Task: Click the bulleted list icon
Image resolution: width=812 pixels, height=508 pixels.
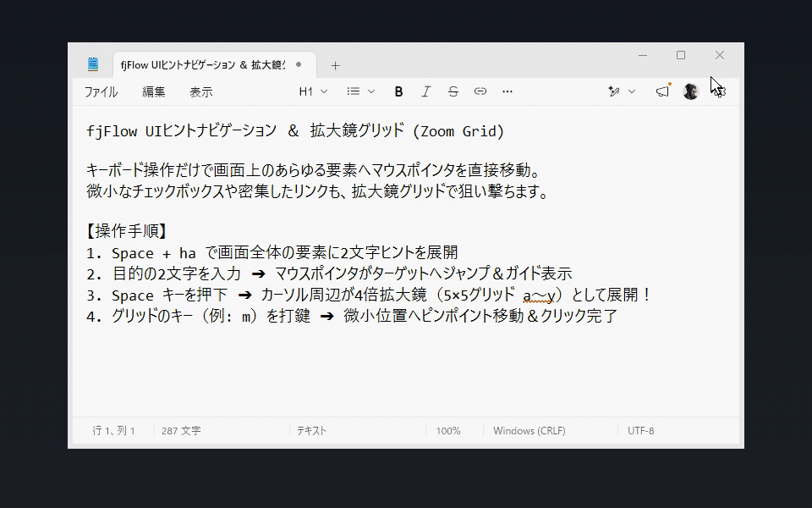Action: pos(354,91)
